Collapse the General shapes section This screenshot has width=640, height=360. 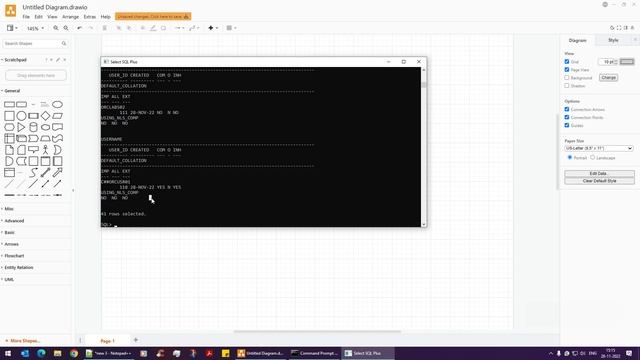click(x=12, y=91)
